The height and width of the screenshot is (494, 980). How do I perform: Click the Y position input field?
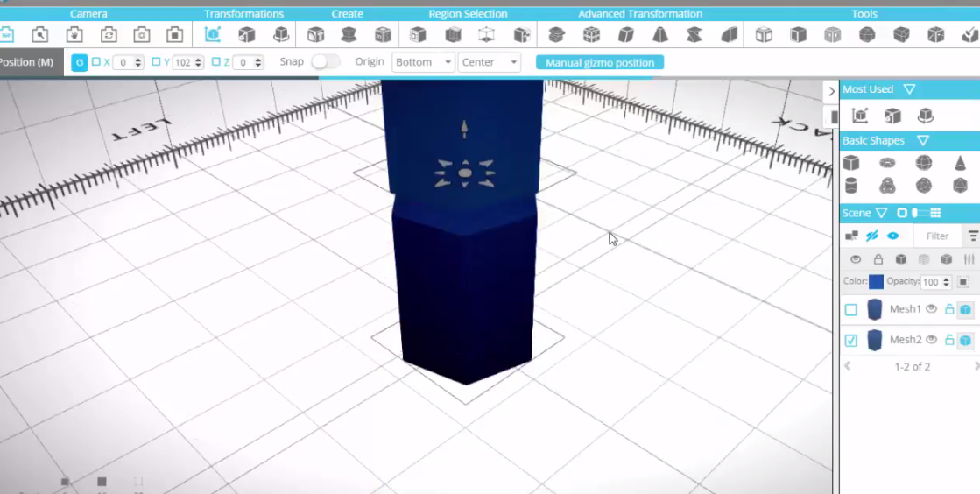[182, 62]
